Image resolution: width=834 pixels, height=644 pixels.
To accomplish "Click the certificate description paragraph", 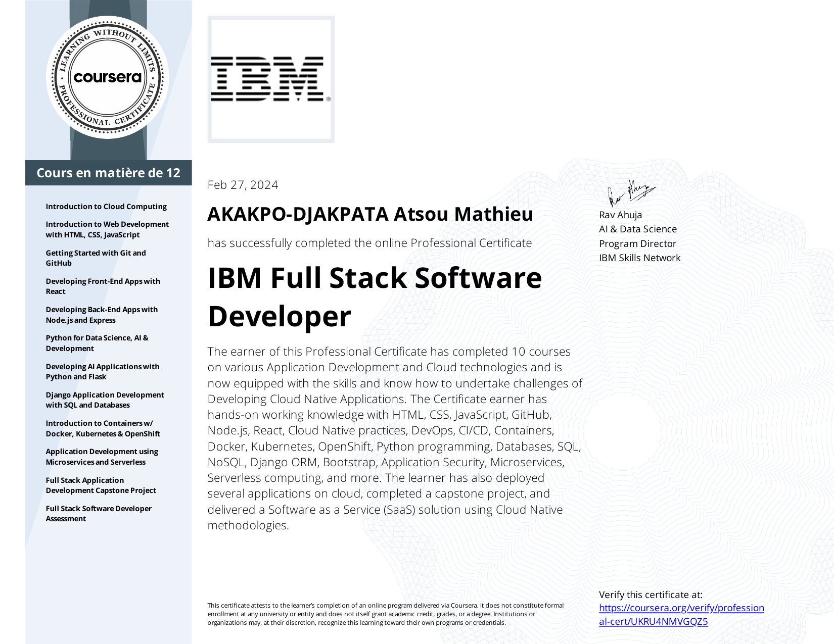I will (395, 438).
